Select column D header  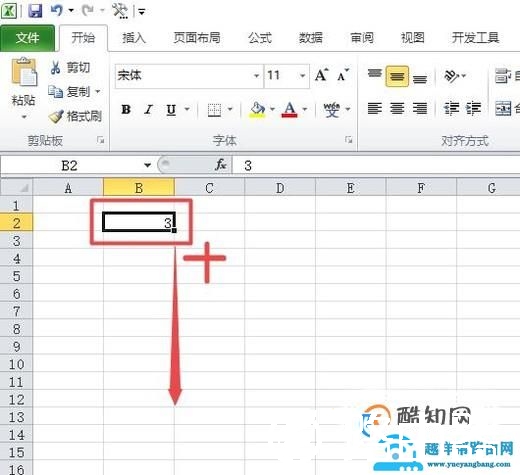click(280, 188)
